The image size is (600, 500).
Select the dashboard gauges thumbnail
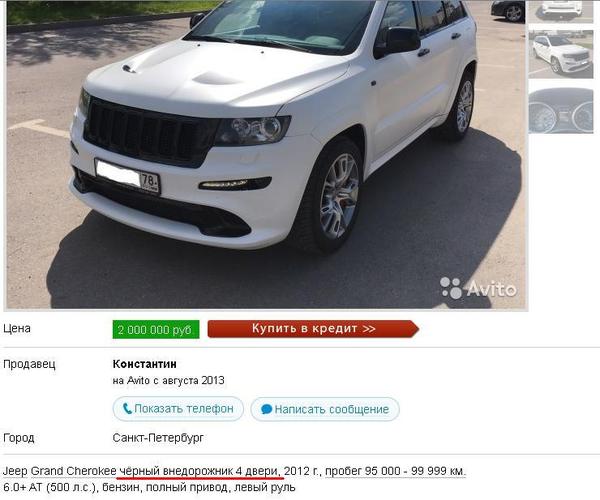tap(561, 111)
